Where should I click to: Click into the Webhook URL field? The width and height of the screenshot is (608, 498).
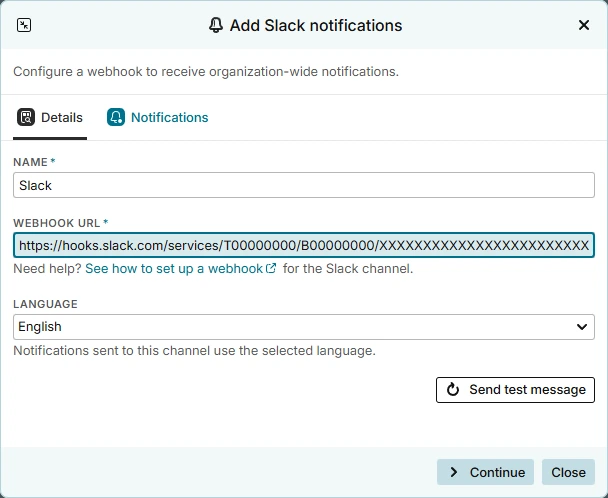304,245
